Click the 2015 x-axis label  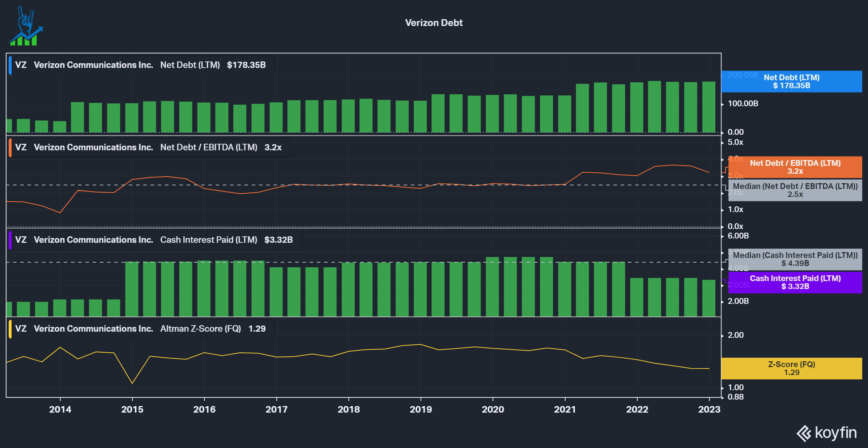point(132,409)
